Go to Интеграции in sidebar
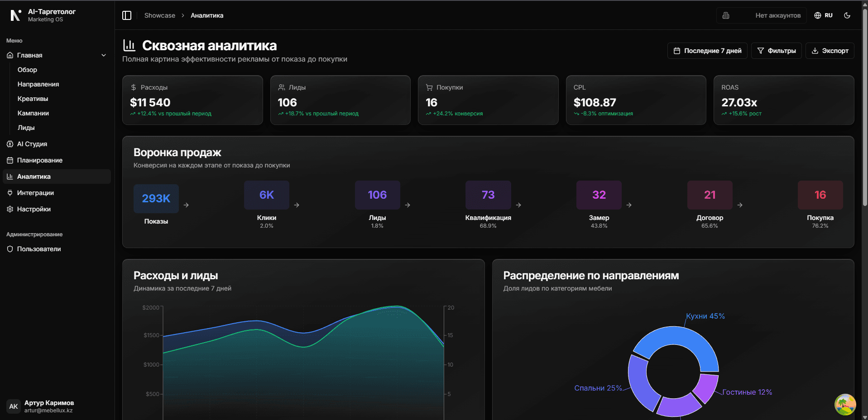Screen dimensions: 868x420 tap(35, 193)
